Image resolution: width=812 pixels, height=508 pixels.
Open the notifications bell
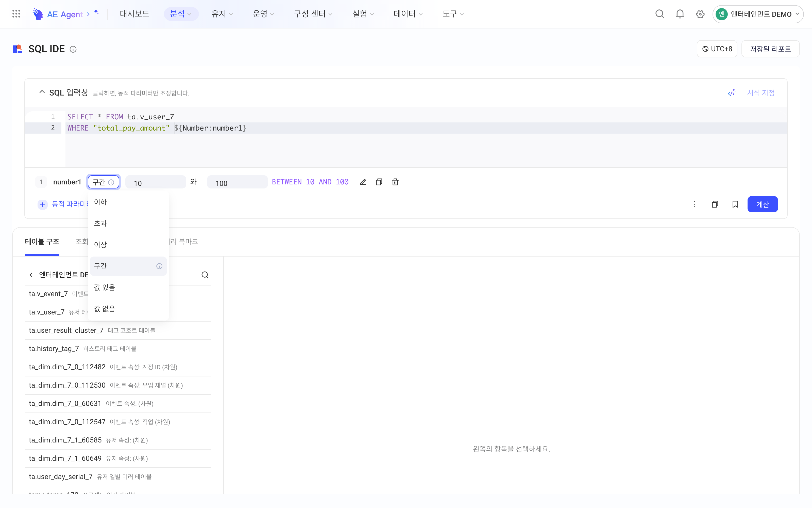tap(680, 14)
